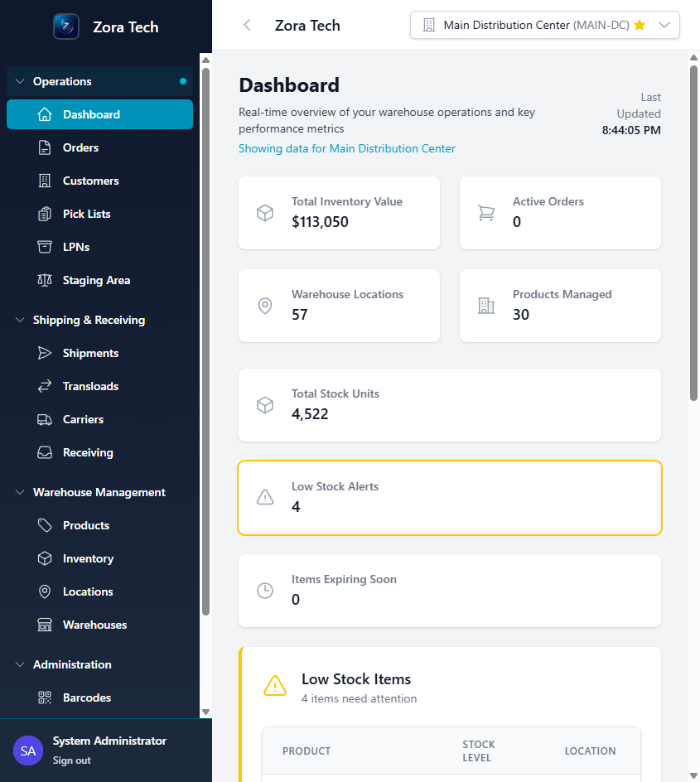Select the Staging Area scale icon
Viewport: 700px width, 782px height.
click(45, 280)
